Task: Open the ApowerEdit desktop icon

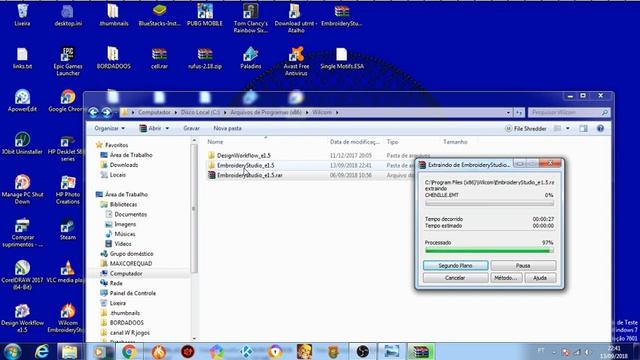Action: 22,100
